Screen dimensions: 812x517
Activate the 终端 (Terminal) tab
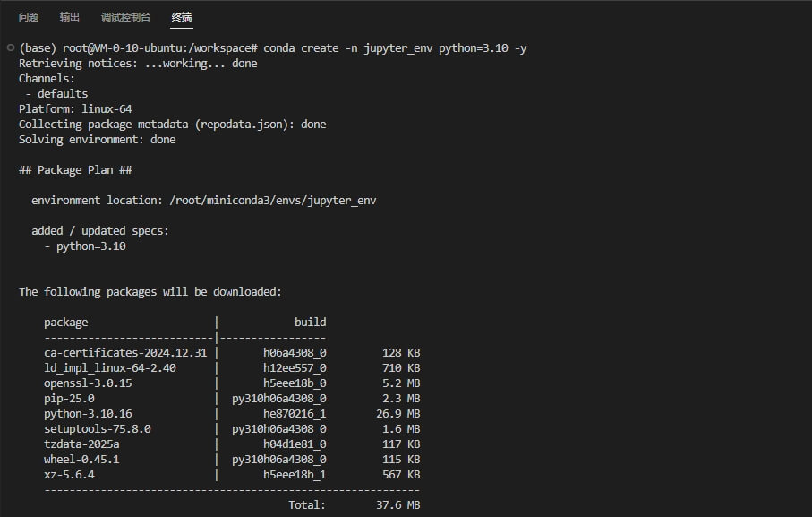pos(182,17)
